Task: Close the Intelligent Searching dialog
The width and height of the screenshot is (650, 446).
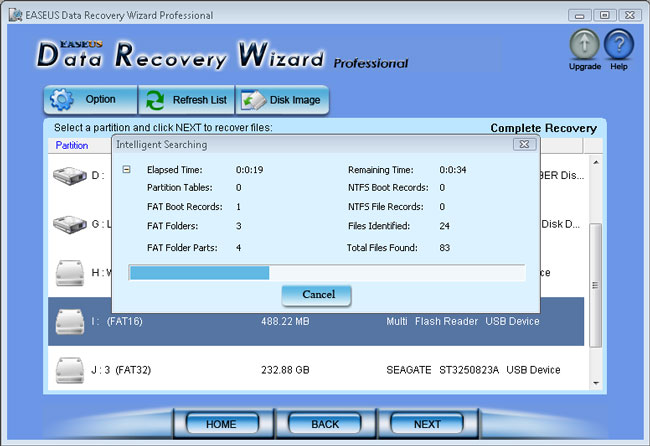Action: pos(524,144)
